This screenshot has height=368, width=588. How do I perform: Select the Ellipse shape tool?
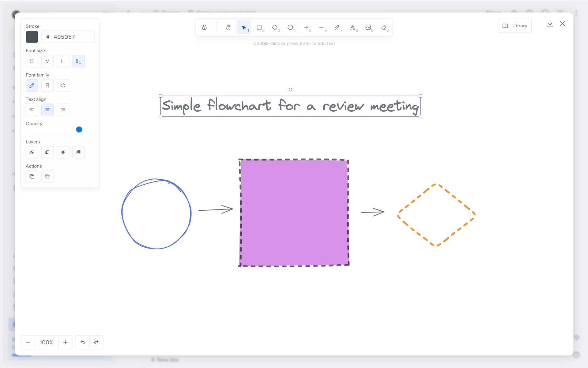[x=290, y=28]
